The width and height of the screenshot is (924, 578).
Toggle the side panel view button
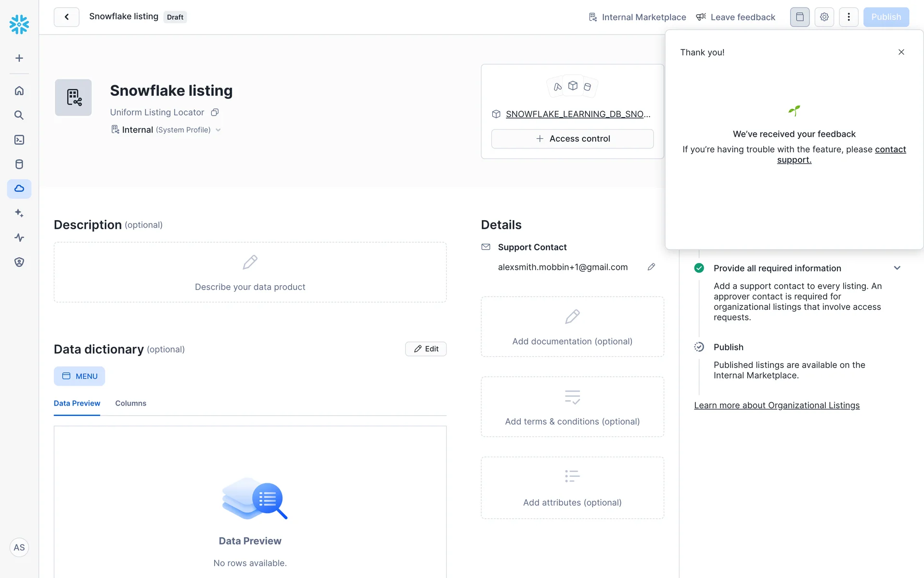tap(799, 17)
